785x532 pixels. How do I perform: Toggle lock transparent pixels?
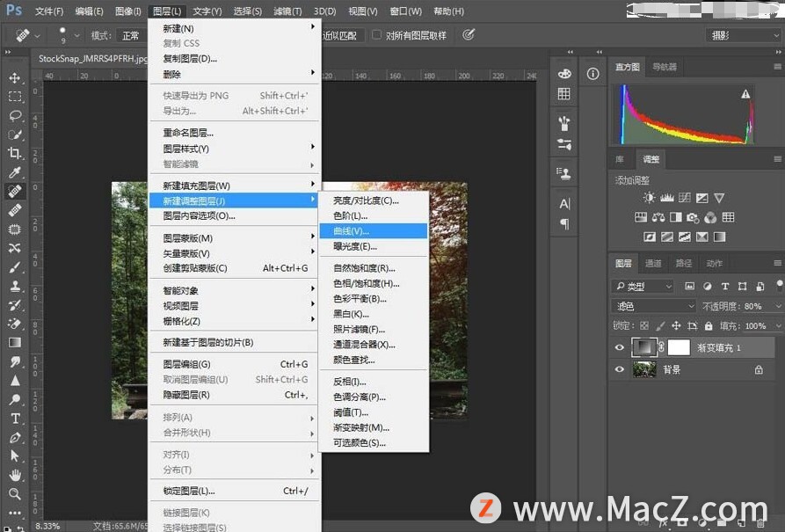click(x=644, y=326)
